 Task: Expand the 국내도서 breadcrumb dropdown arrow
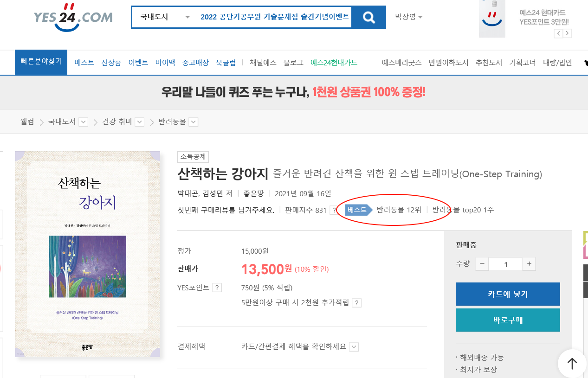84,122
